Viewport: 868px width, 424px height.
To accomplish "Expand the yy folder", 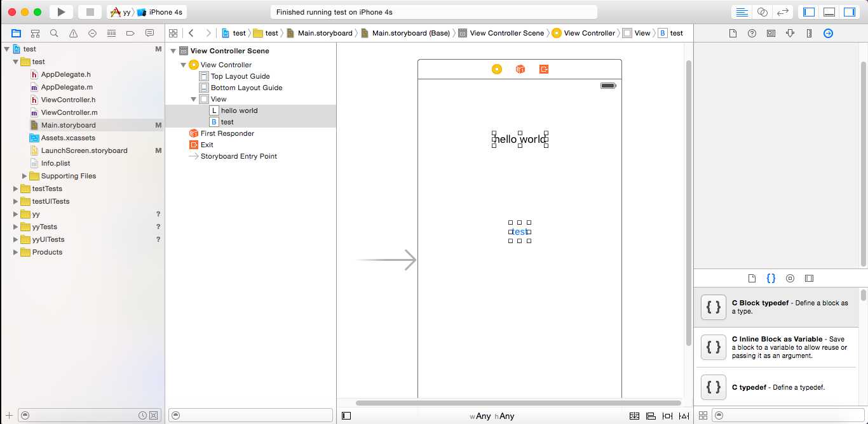I will [16, 214].
